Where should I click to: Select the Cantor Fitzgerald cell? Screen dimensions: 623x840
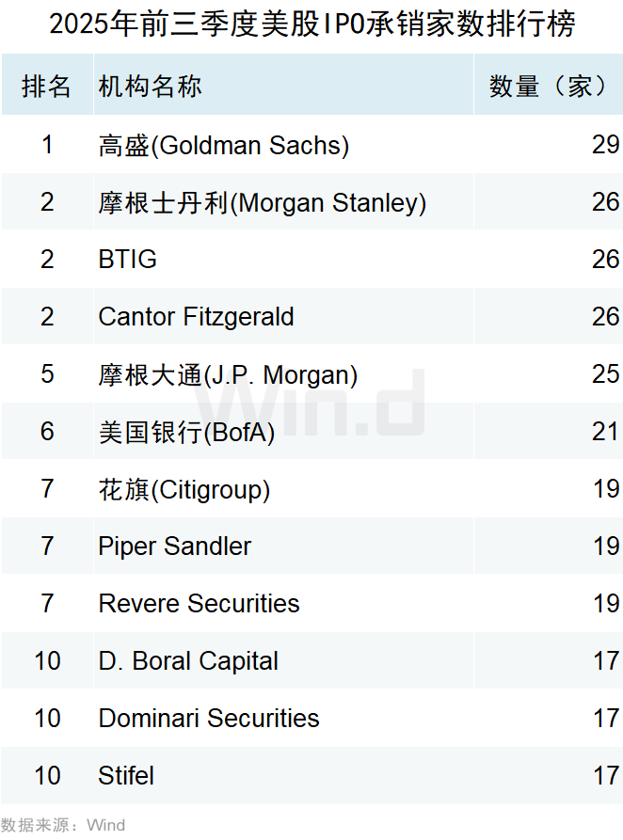click(196, 317)
